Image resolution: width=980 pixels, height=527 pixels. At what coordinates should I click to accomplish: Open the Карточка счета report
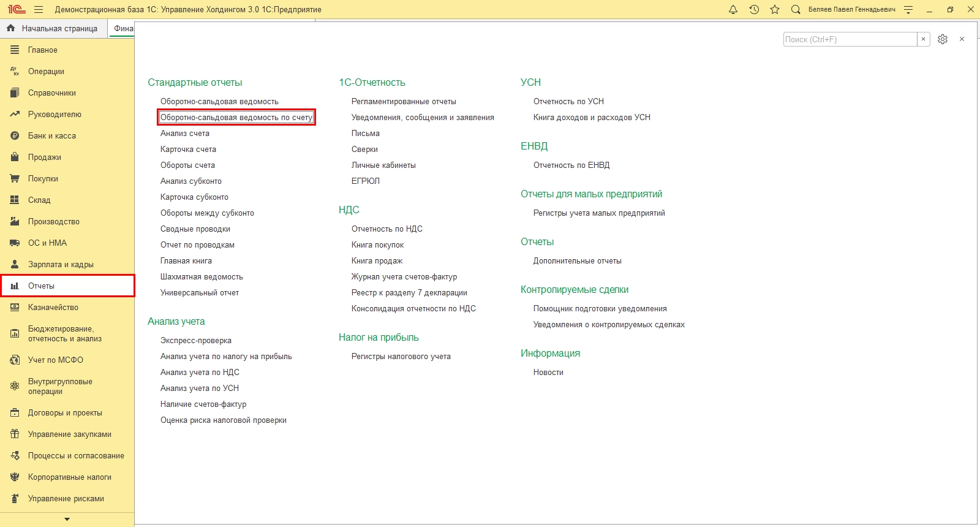pos(188,149)
